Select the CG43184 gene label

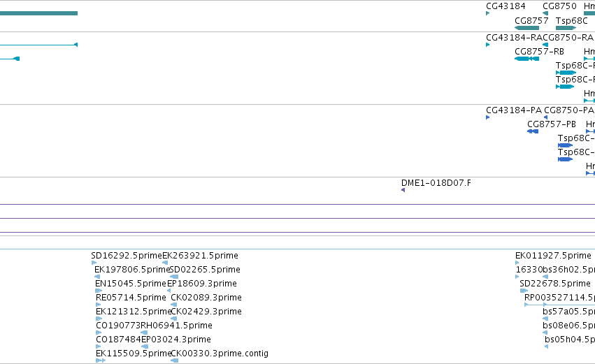click(x=506, y=6)
